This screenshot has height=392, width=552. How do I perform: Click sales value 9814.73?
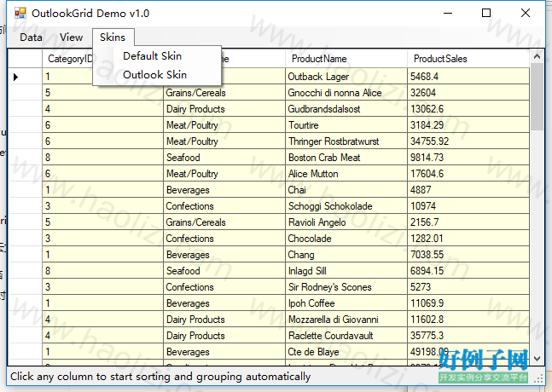click(x=468, y=157)
